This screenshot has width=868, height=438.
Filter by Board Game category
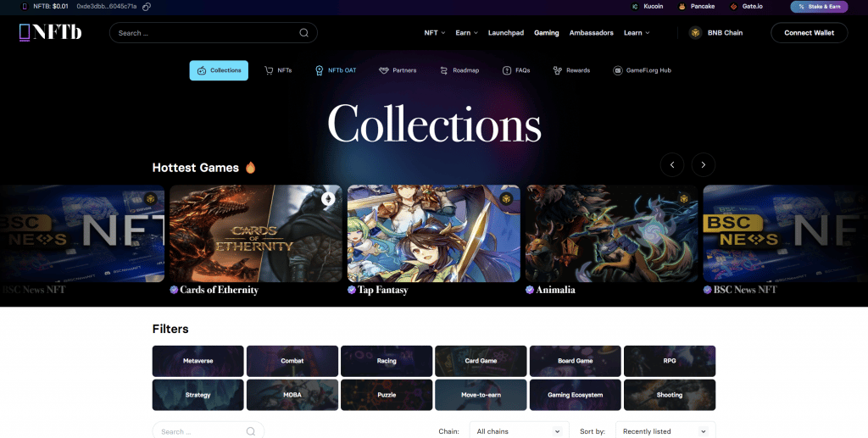tap(576, 361)
